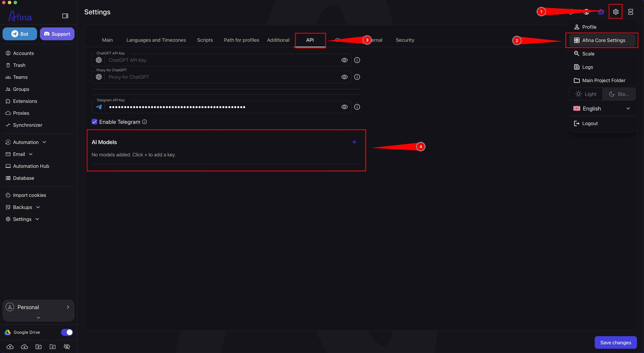The height and width of the screenshot is (353, 644).
Task: Open Profile from dropdown menu
Action: click(x=602, y=27)
